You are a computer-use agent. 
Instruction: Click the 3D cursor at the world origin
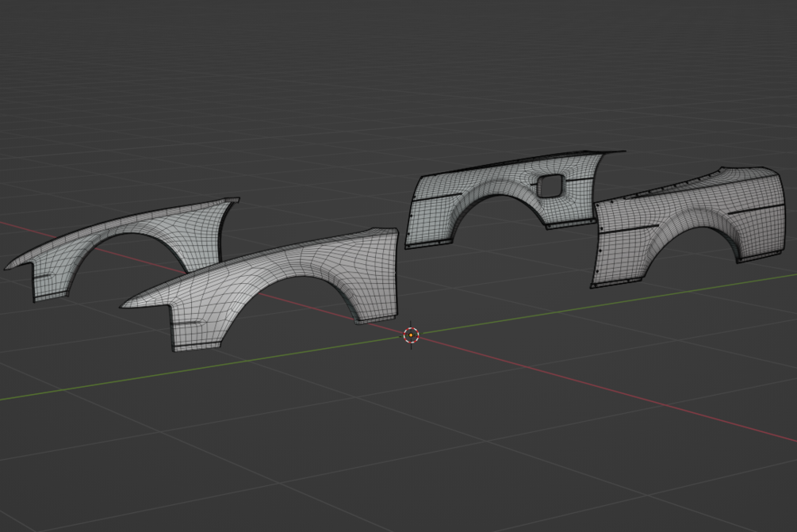(x=411, y=335)
